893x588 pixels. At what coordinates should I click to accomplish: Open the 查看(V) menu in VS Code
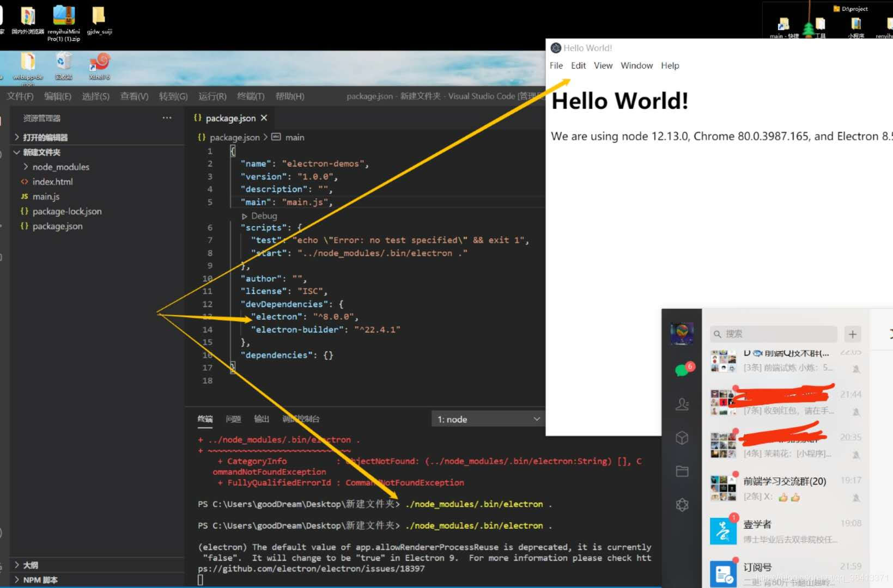pos(134,96)
